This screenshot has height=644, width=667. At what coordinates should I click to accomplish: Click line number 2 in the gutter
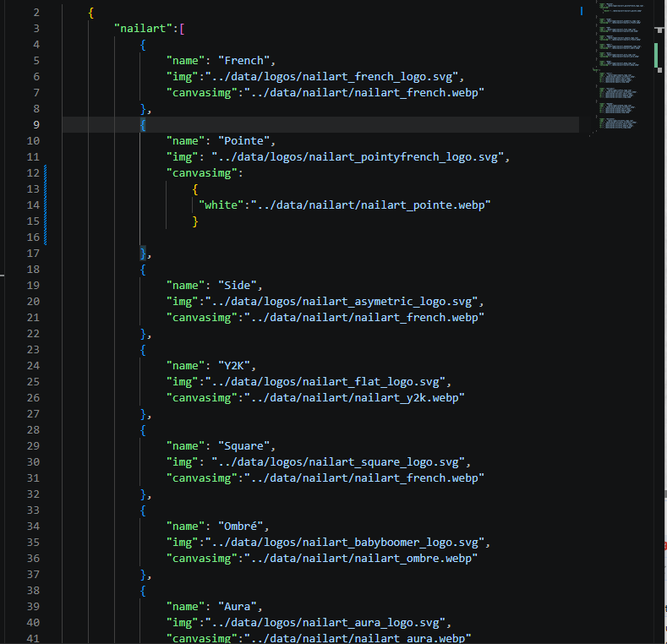[x=36, y=13]
